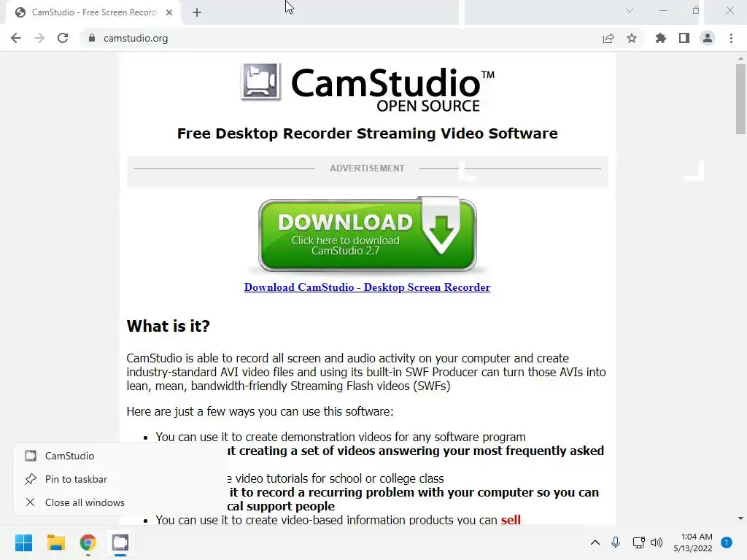Image resolution: width=747 pixels, height=560 pixels.
Task: View site security lock info
Action: 92,38
